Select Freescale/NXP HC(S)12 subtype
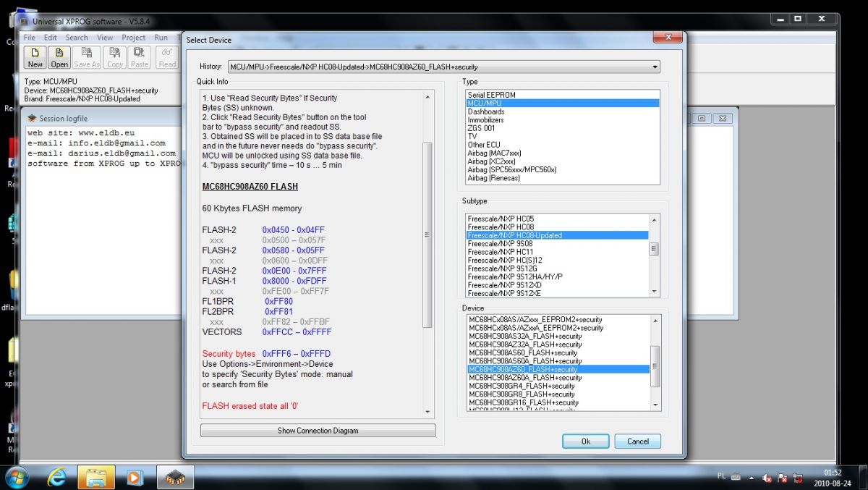868x490 pixels. 557,261
